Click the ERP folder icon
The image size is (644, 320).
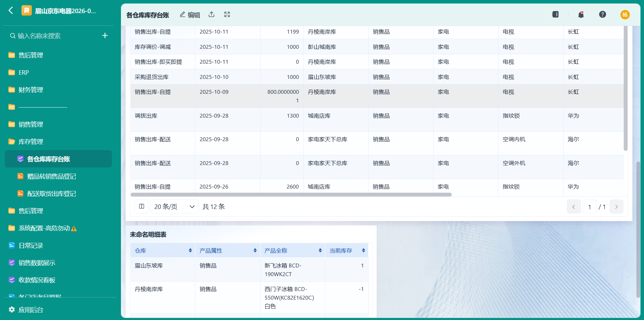(12, 72)
